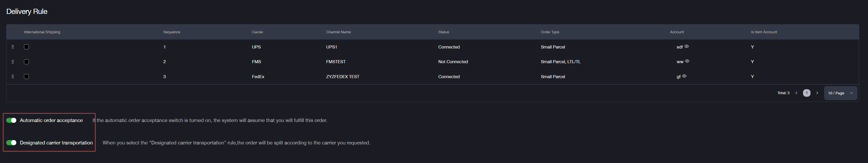868x163 pixels.
Task: Disable Automatic order acceptance switch
Action: point(11,120)
